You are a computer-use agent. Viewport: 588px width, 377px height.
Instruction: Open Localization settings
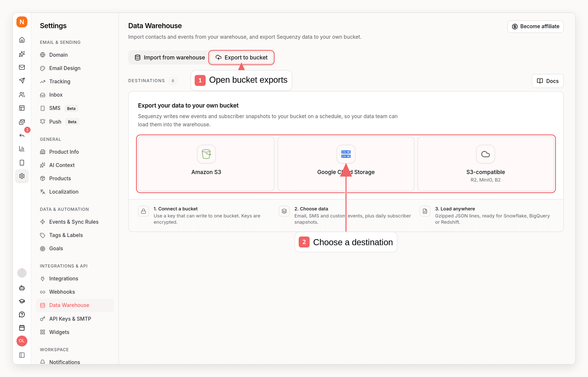[x=75, y=192]
